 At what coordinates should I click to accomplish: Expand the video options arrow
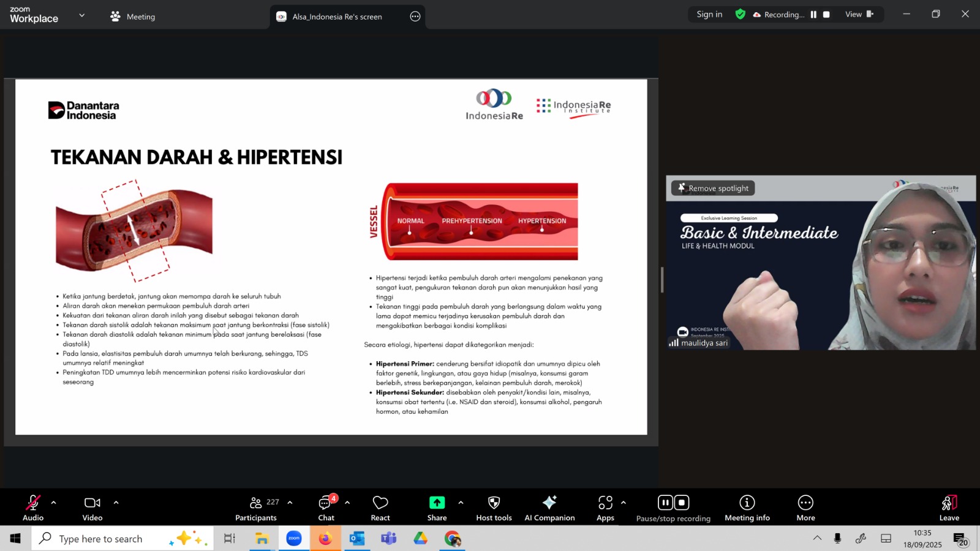tap(116, 503)
